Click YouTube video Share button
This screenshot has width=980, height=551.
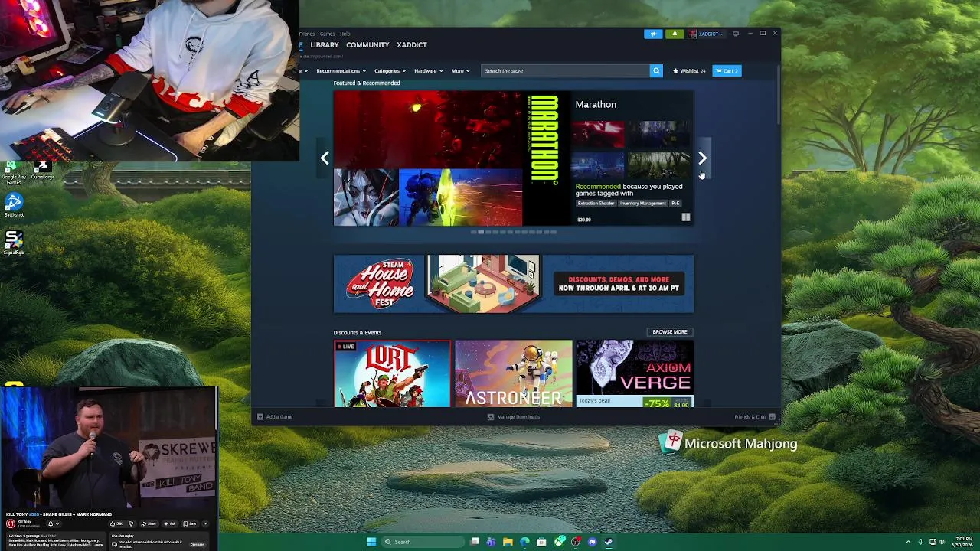pyautogui.click(x=149, y=523)
